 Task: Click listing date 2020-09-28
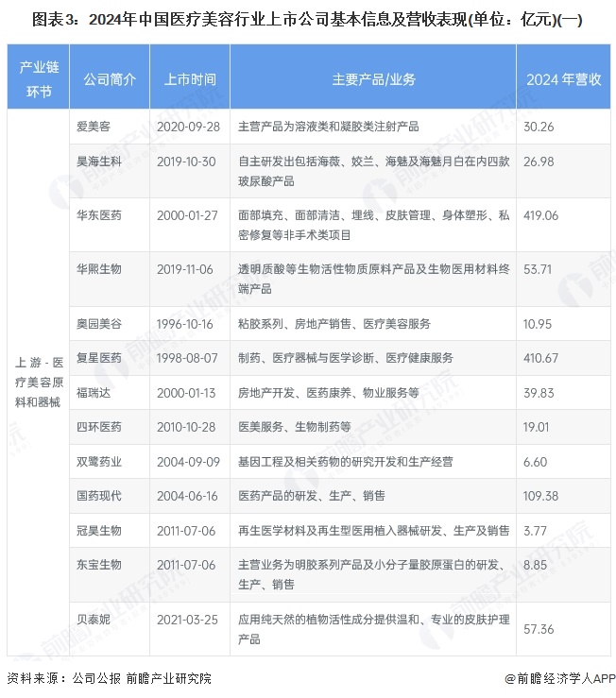point(188,127)
